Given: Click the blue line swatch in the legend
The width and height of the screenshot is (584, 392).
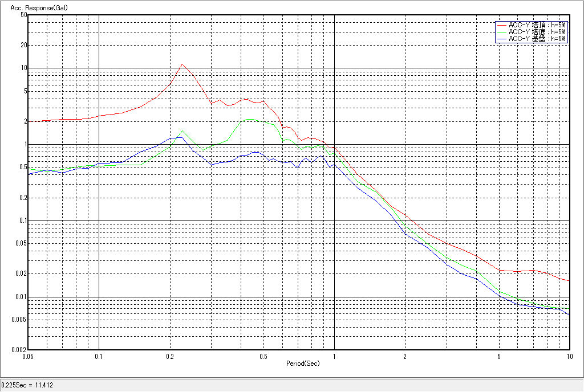Looking at the screenshot, I should 501,39.
